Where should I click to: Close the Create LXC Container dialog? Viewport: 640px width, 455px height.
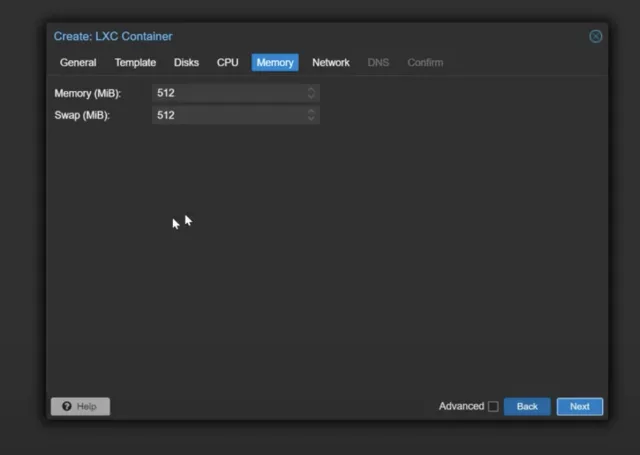596,36
